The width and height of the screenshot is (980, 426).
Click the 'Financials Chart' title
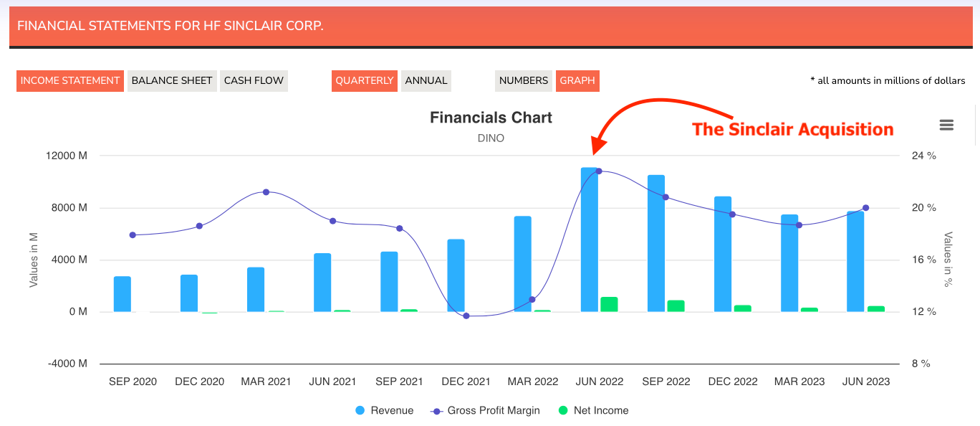point(491,118)
